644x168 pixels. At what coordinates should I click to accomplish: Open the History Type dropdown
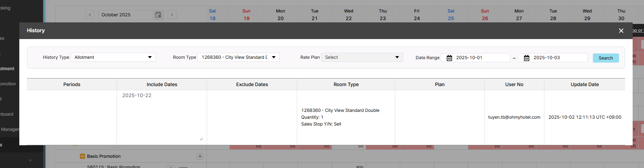pos(113,57)
